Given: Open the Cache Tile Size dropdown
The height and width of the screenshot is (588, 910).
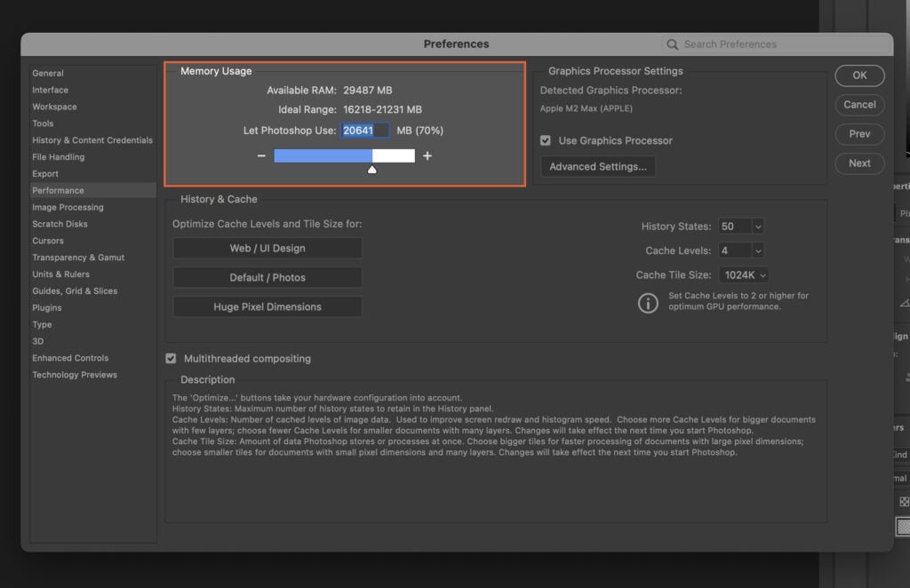Looking at the screenshot, I should point(743,274).
